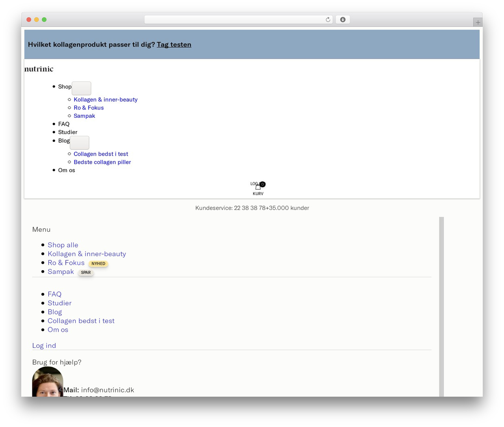The height and width of the screenshot is (427, 504).
Task: Open Collagen bedst i test under Blog
Action: pos(101,154)
